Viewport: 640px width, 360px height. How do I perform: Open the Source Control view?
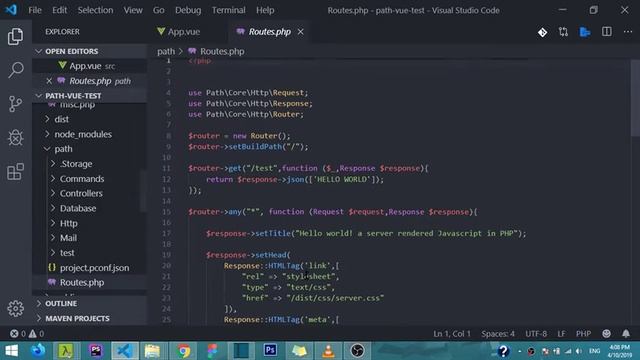coord(16,104)
